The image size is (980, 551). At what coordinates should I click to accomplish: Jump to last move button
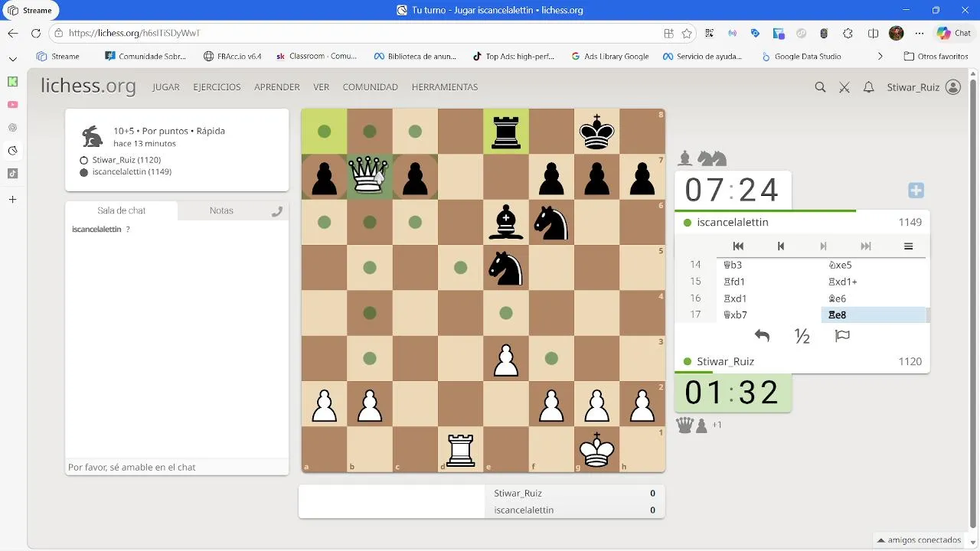coord(866,246)
